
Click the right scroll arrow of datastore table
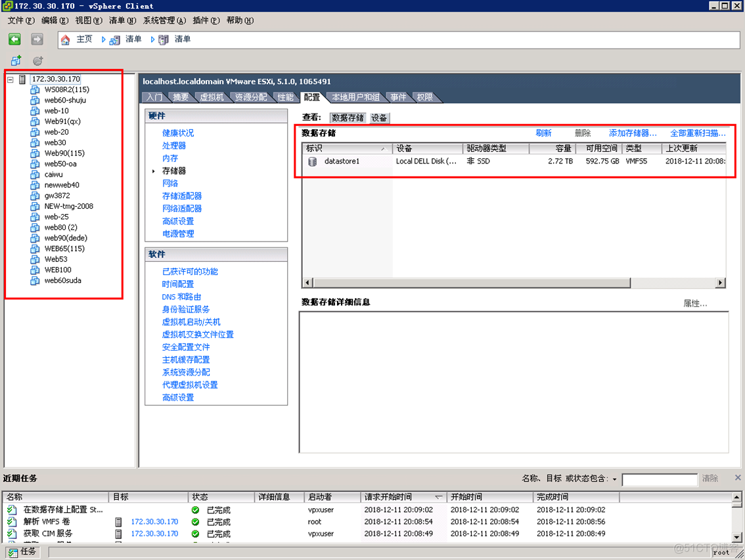click(x=721, y=282)
